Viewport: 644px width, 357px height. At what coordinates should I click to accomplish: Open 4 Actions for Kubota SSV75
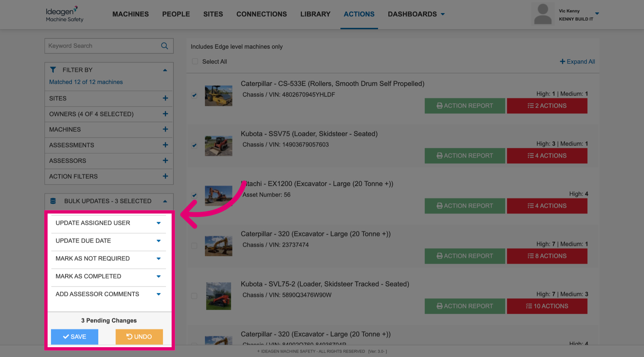[x=547, y=156]
